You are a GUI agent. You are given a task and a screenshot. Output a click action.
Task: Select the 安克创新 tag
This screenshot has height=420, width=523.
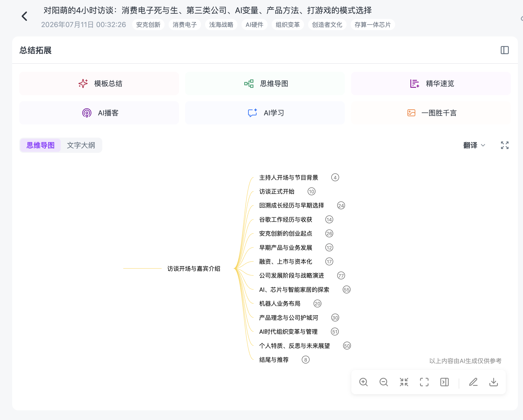pyautogui.click(x=148, y=25)
